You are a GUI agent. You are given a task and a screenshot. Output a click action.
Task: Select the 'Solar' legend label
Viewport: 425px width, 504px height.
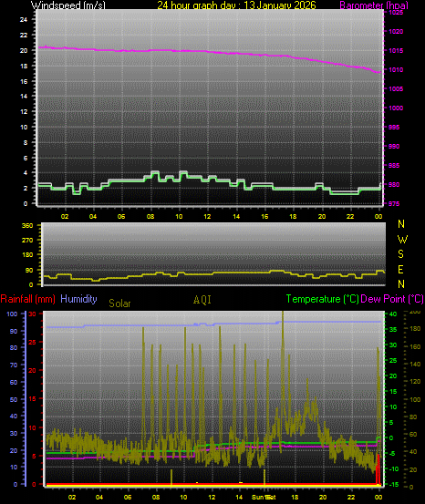click(119, 303)
